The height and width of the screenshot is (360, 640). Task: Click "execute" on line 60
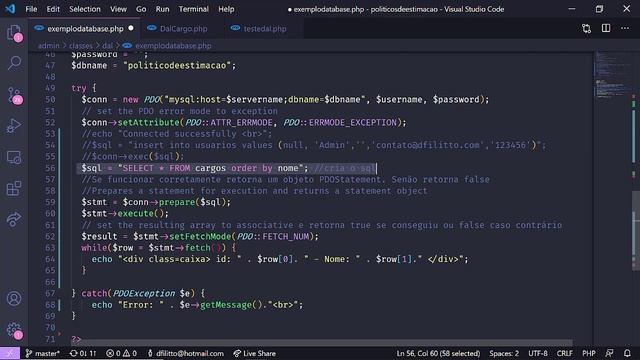coord(136,213)
